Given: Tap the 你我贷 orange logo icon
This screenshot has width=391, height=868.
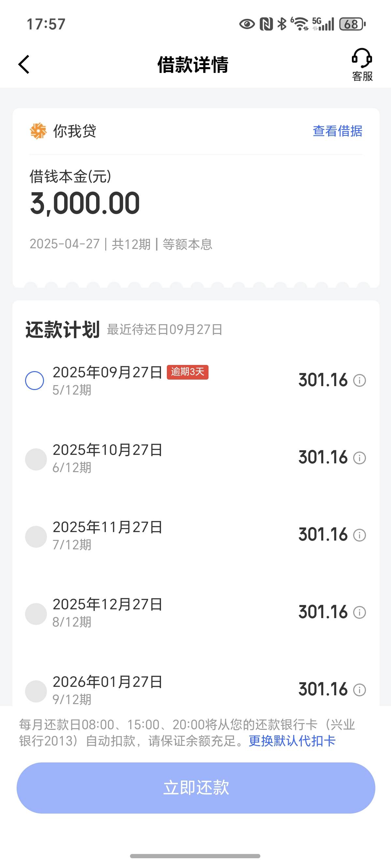Looking at the screenshot, I should pyautogui.click(x=38, y=131).
